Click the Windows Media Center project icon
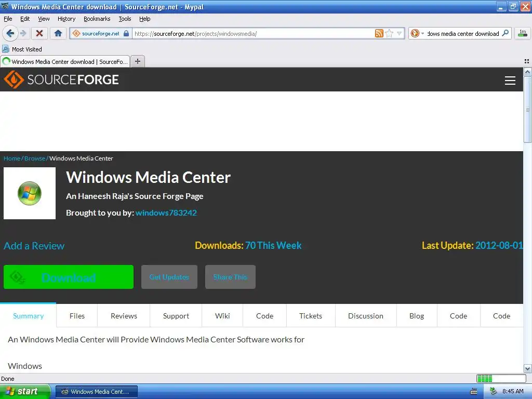Screen dimensions: 532x399 [x=30, y=193]
